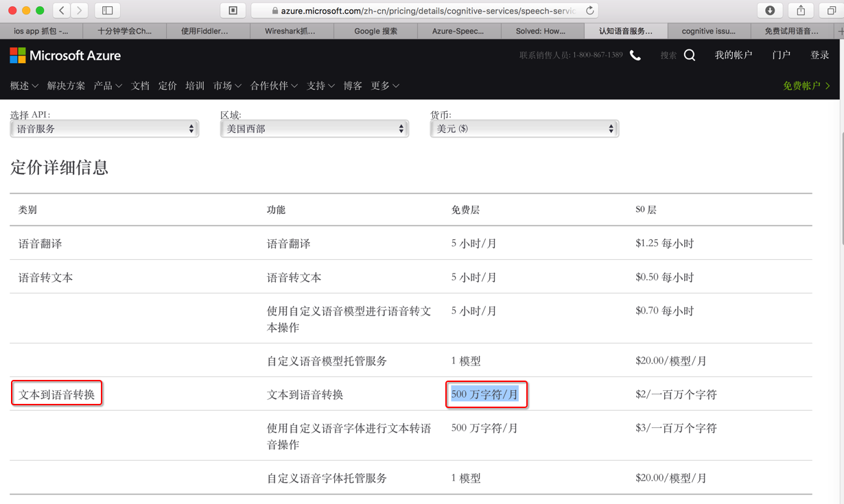This screenshot has width=844, height=504.
Task: Go forward with Safari's forward arrow
Action: pos(79,10)
